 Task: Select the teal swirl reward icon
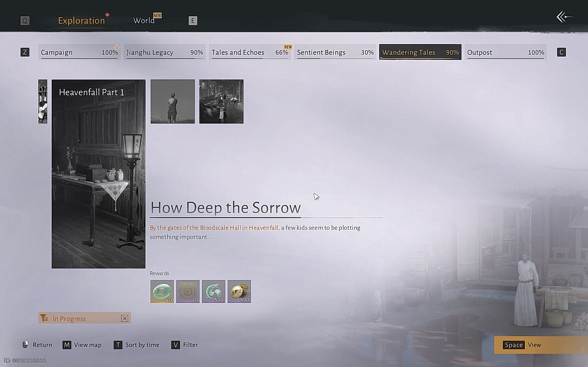(x=214, y=291)
